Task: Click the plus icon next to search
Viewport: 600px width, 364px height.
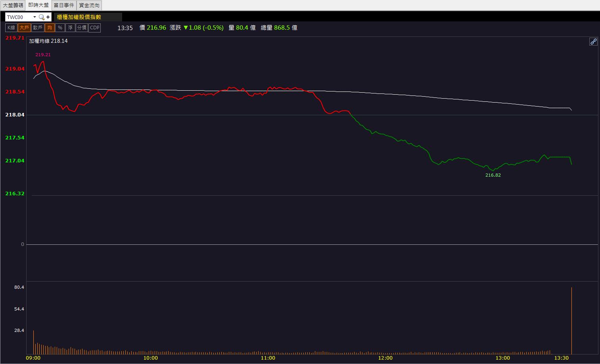Action: coord(48,17)
